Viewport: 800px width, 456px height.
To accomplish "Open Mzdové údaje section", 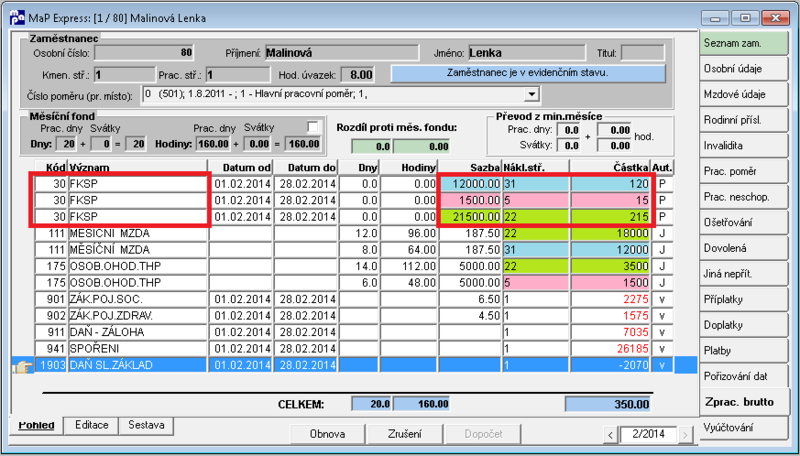I will (744, 94).
